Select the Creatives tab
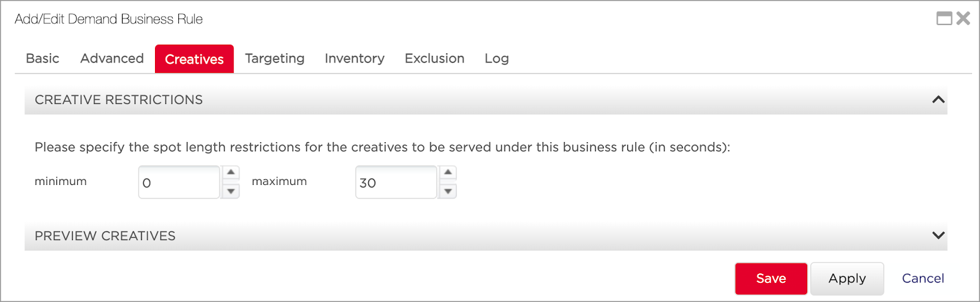Image resolution: width=980 pixels, height=302 pixels. [194, 59]
